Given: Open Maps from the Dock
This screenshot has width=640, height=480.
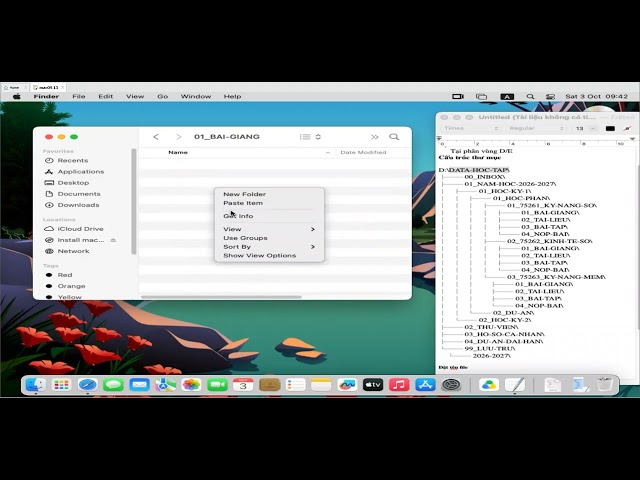Looking at the screenshot, I should 165,384.
